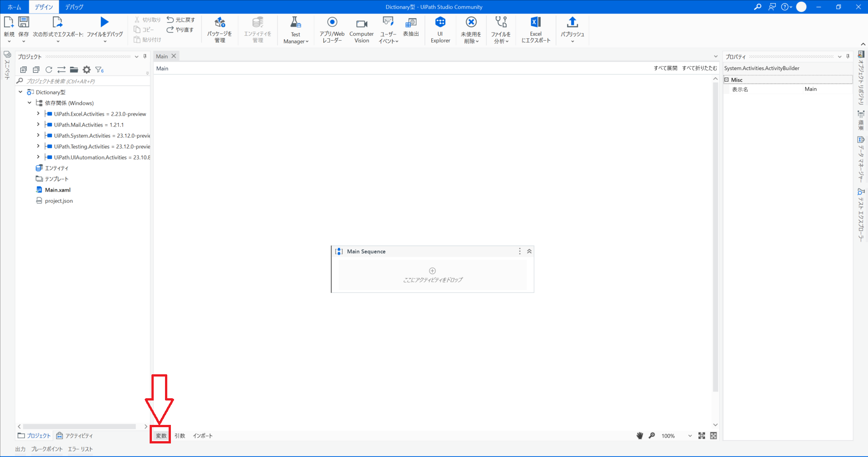Switch to ホーム tab
Viewport: 868px width, 457px height.
[14, 7]
